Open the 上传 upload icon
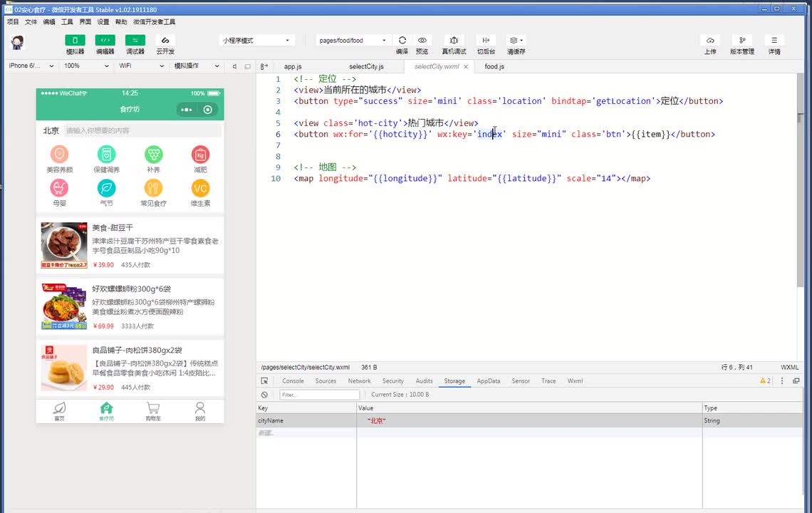The width and height of the screenshot is (812, 513). point(710,41)
